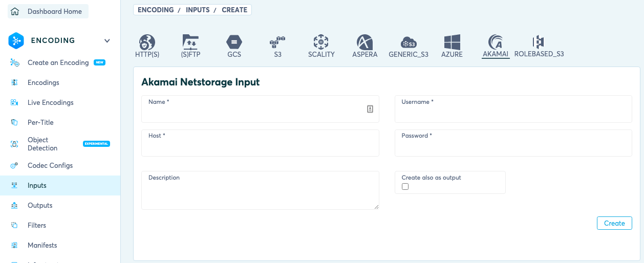Click the EXPERIMENTAL badge next to Object Detection

click(96, 144)
